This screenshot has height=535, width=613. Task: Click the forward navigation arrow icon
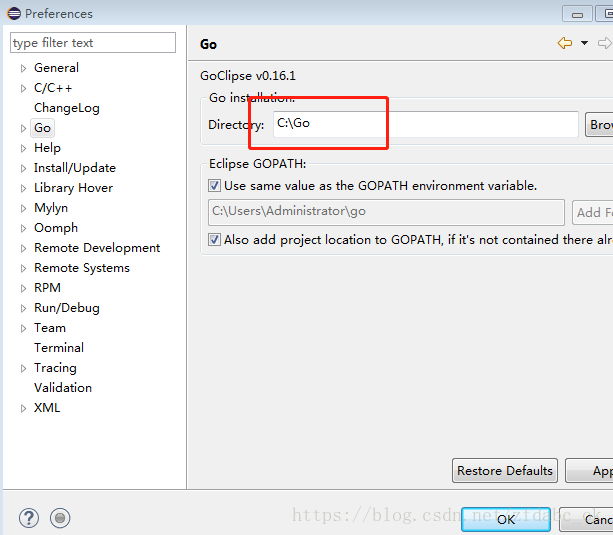pos(605,43)
